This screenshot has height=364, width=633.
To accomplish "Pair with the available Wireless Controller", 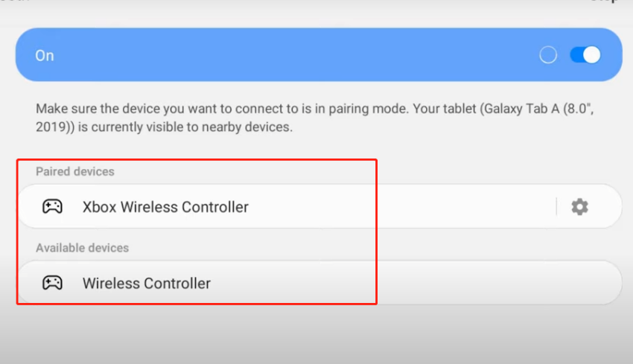I will 147,283.
